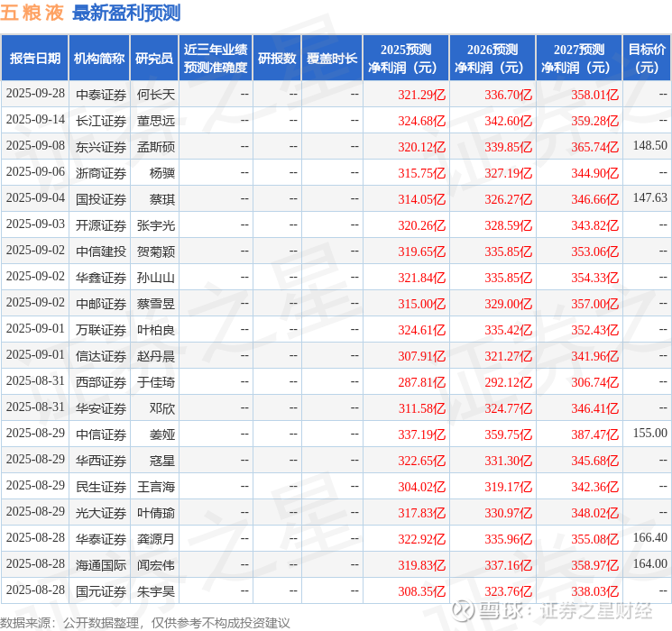The image size is (672, 631).
Task: Click the 321.29亿 profit value
Action: (422, 95)
